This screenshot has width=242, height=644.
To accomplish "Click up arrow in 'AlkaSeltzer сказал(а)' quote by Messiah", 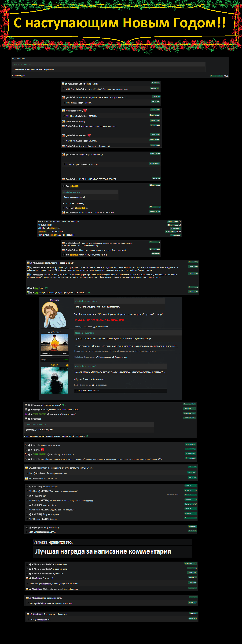I will tap(98, 301).
